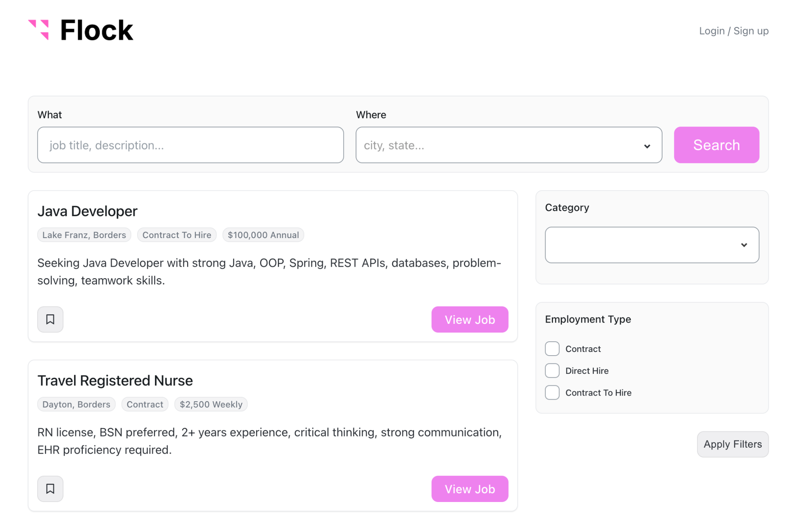Click the Flock logo icon

(x=39, y=30)
